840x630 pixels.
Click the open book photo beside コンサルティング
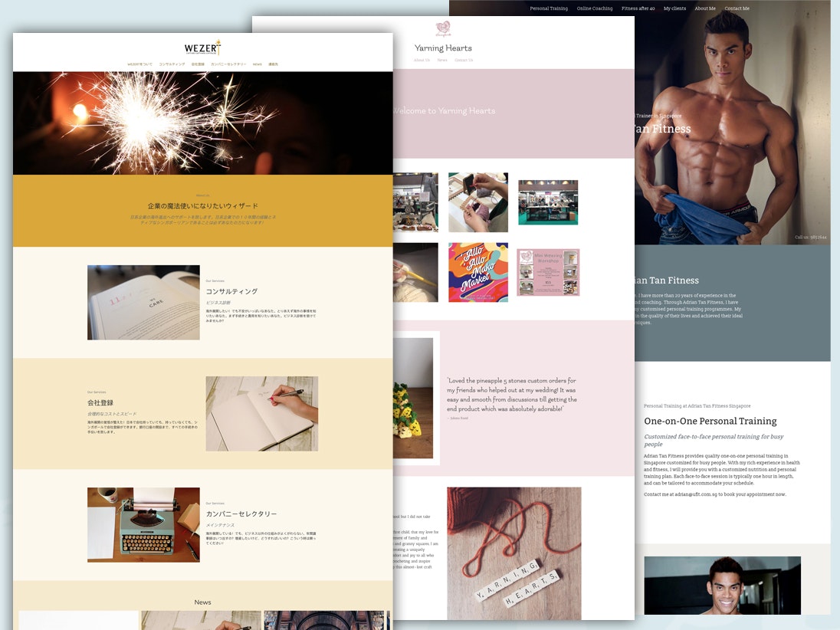[x=143, y=302]
